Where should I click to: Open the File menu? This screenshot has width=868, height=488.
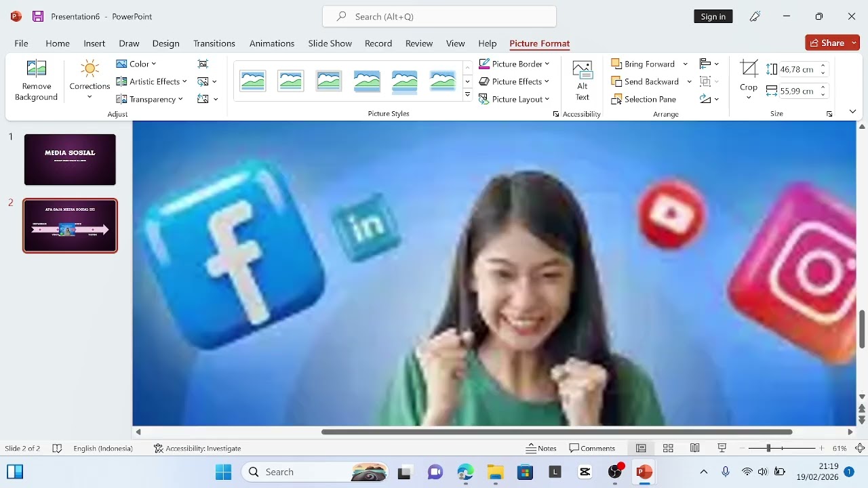(22, 43)
